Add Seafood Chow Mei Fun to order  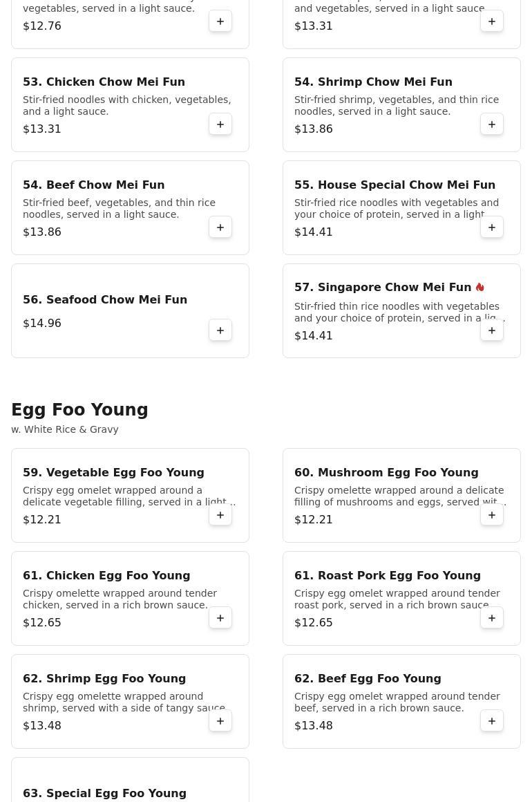[220, 330]
